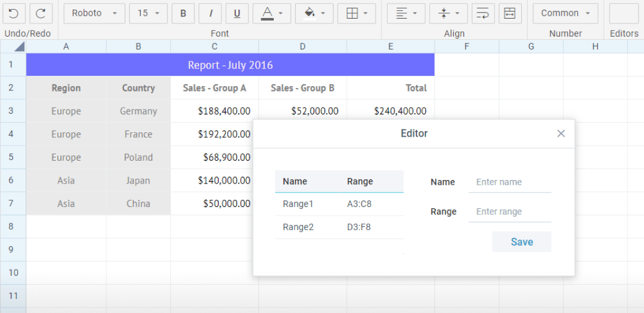Open the vertical align dropdown
This screenshot has width=644, height=313.
coord(448,14)
